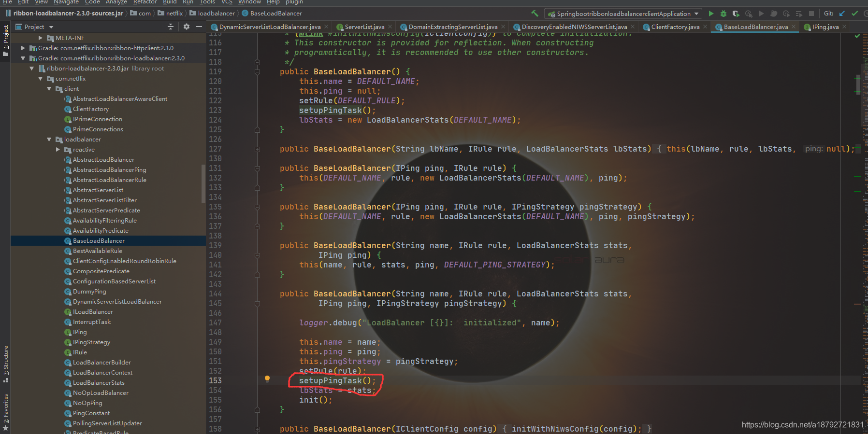Image resolution: width=868 pixels, height=434 pixels.
Task: Collapse the ribbon-loadbalancer Gradle library
Action: coord(23,58)
